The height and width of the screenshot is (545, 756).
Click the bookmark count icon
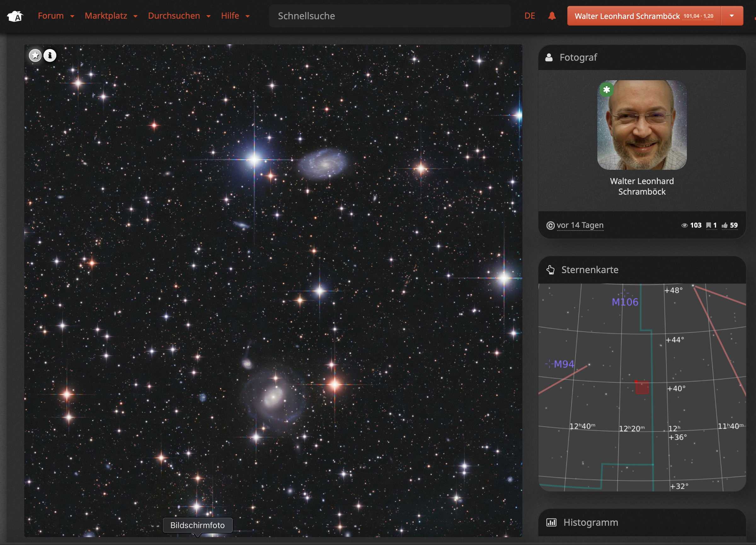point(708,225)
